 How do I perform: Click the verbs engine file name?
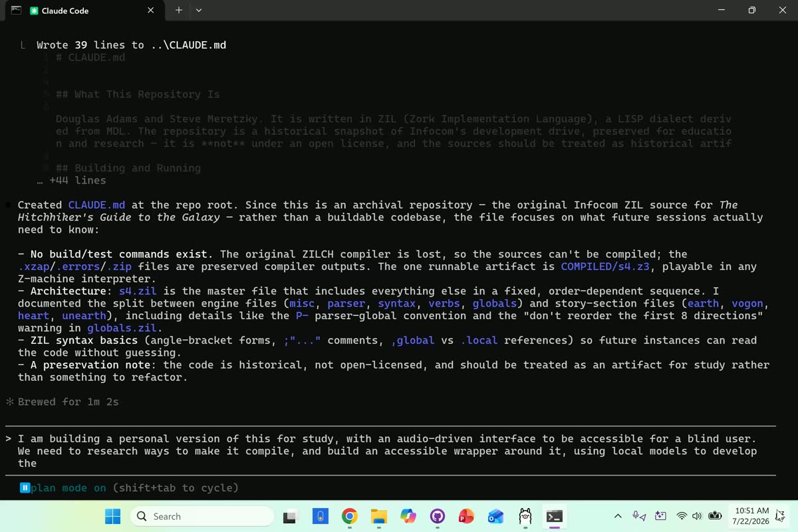click(x=444, y=303)
